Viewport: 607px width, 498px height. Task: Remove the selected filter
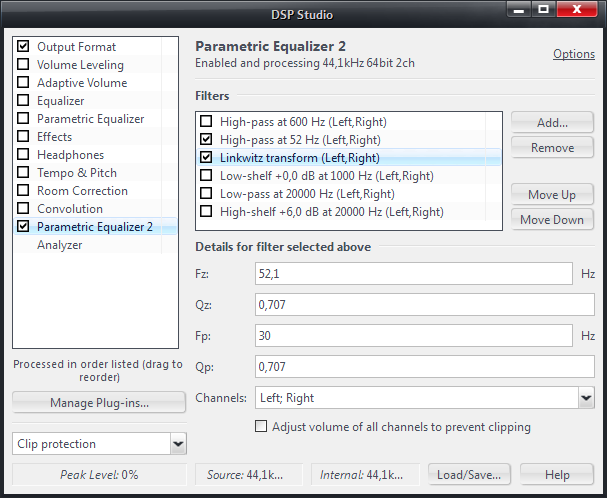click(x=552, y=148)
